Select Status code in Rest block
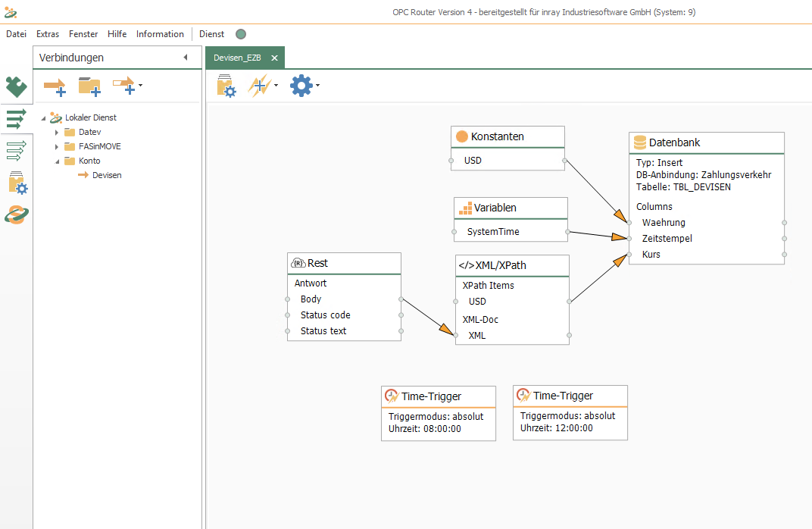812x529 pixels. 344,315
